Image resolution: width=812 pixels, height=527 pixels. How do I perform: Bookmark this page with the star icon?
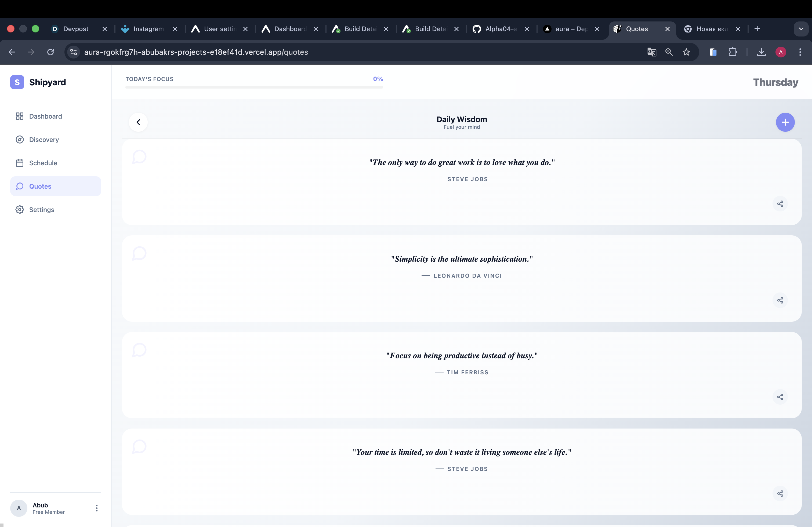click(686, 52)
